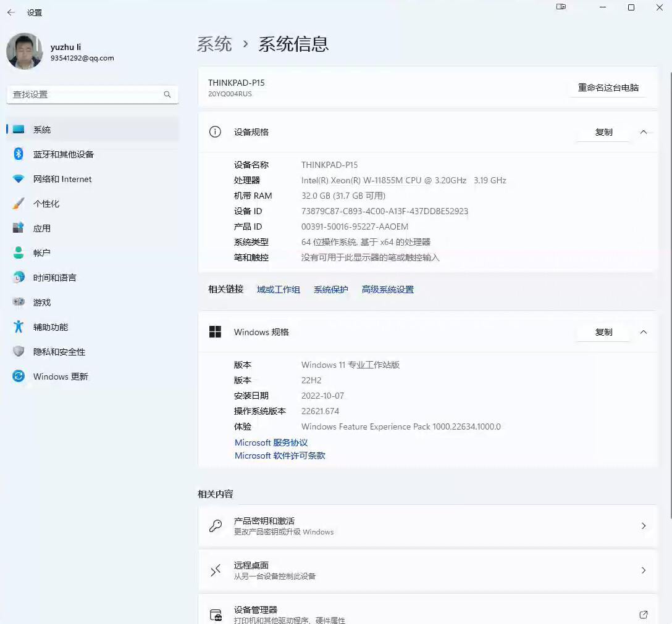Open the accessibility figure icon for 辅助功能
This screenshot has height=624, width=672.
(19, 327)
